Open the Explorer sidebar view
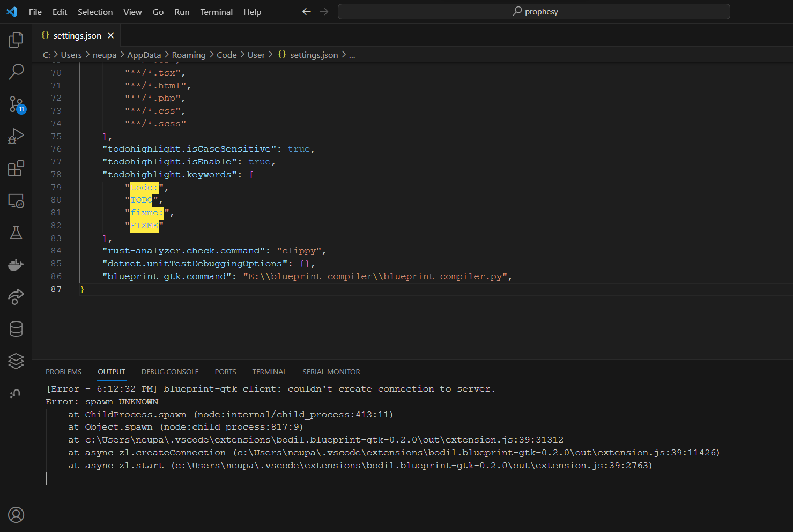Screen dimensions: 793x532 coord(16,39)
